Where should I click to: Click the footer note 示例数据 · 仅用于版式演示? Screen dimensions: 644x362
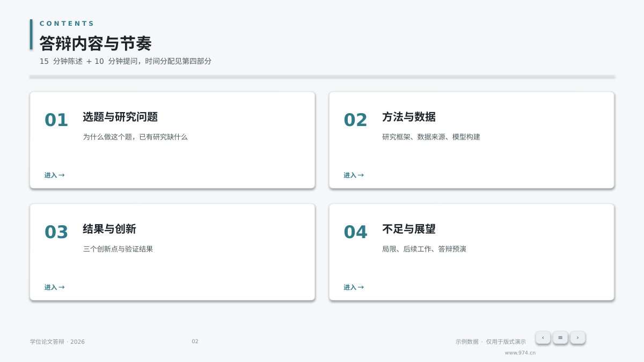[491, 342]
